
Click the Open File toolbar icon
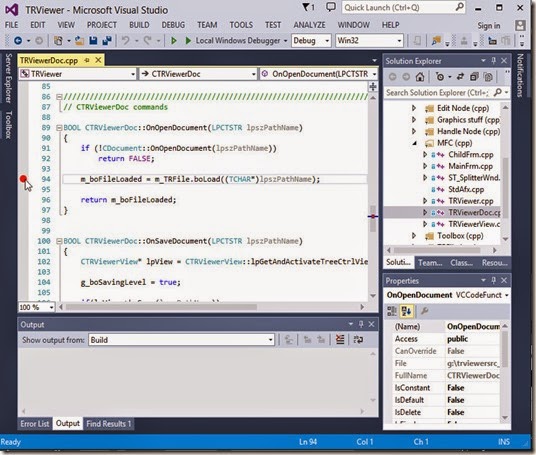point(80,41)
